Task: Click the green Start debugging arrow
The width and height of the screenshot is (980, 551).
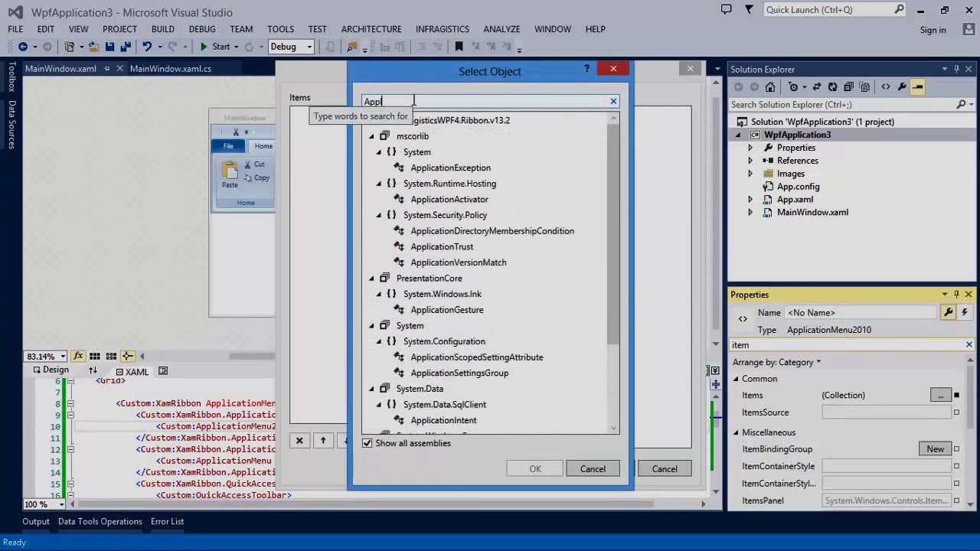Action: click(x=204, y=47)
